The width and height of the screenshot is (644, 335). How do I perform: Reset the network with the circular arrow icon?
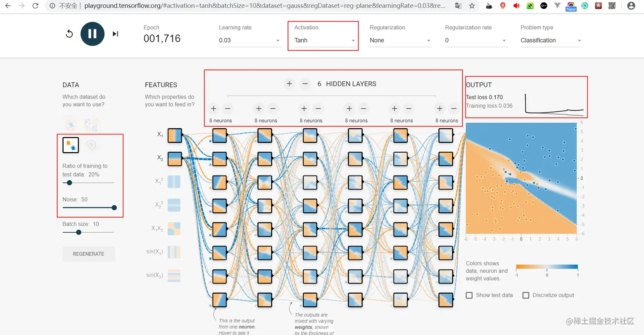tap(69, 34)
